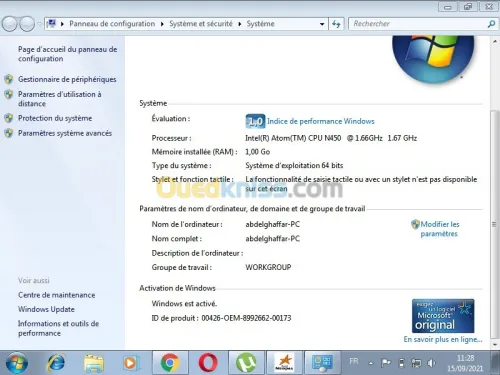Open uTorrent from the taskbar
This screenshot has height=375, width=500.
(x=246, y=363)
